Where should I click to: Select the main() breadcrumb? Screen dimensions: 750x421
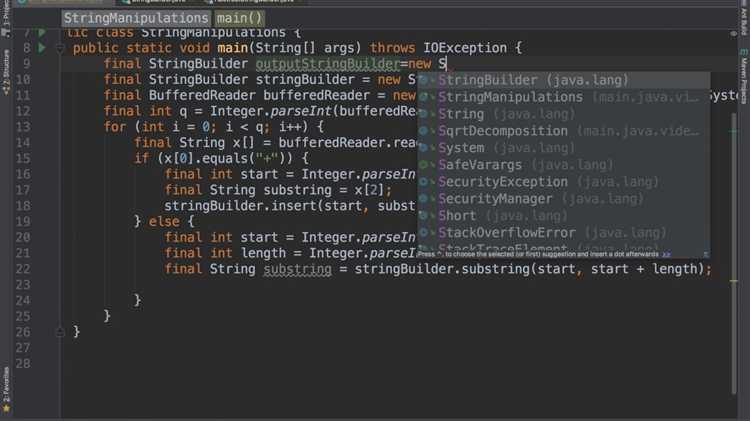[x=239, y=18]
